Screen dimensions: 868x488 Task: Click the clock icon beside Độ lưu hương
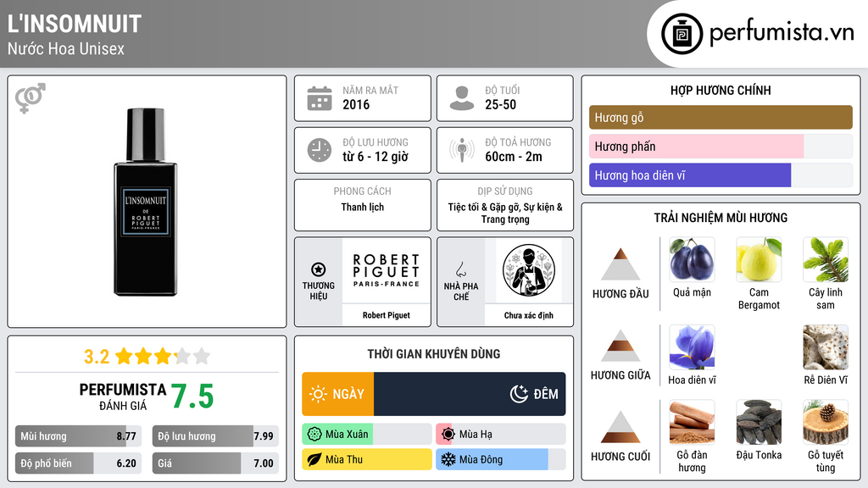(320, 150)
